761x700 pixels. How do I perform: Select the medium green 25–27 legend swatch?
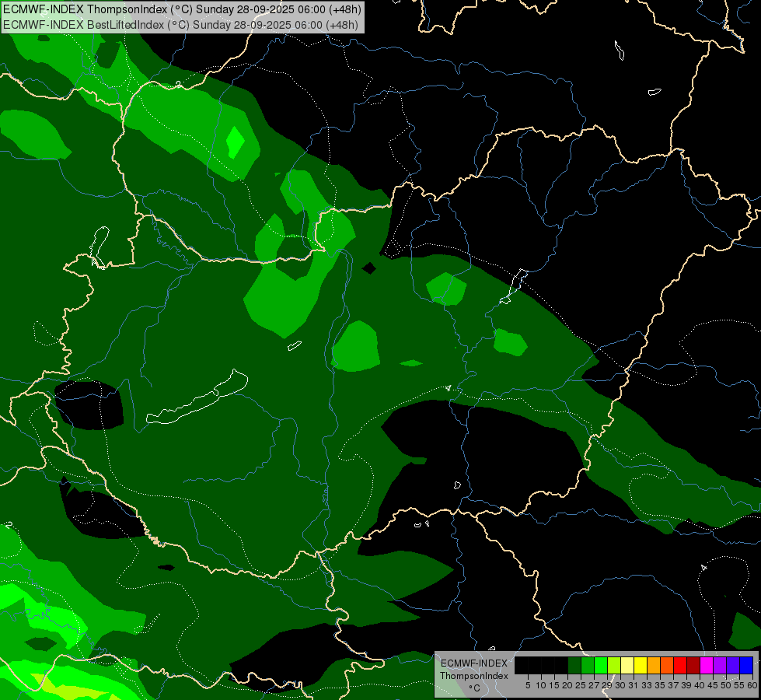(x=588, y=665)
